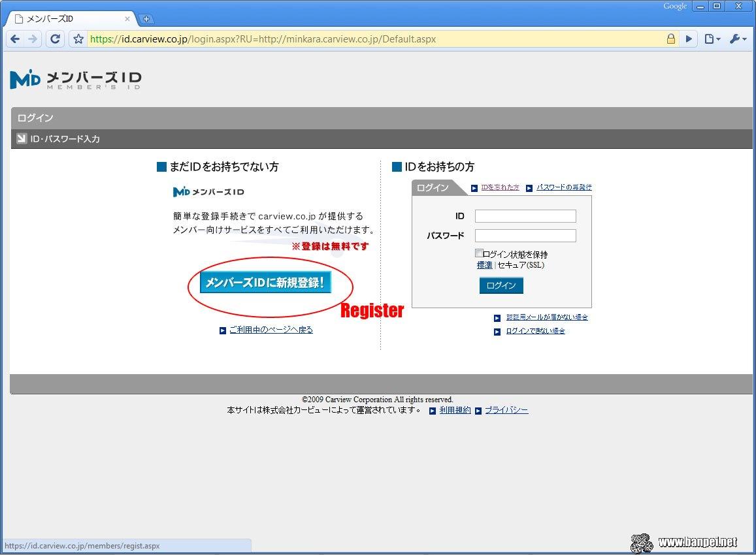Close the メンバーズID tab
Viewport: 756px width, 555px height.
127,20
